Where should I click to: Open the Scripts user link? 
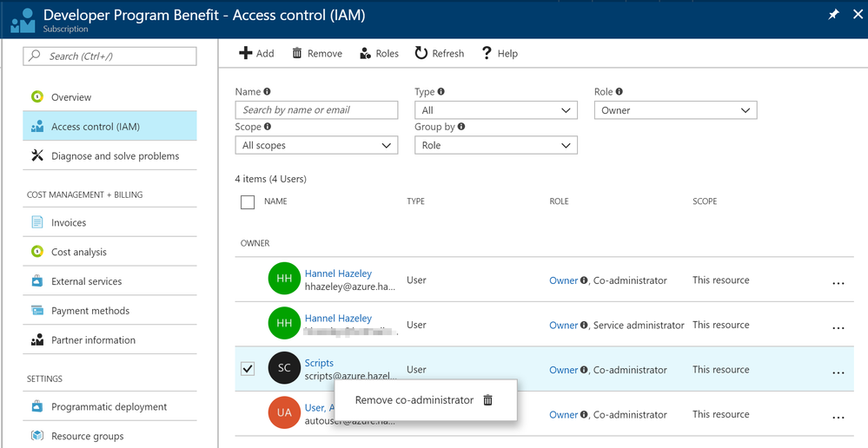click(319, 363)
